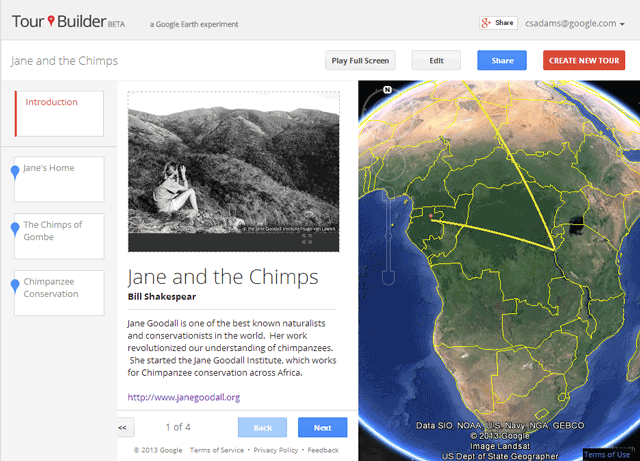This screenshot has width=640, height=461.
Task: Click the Back button
Action: [x=262, y=428]
